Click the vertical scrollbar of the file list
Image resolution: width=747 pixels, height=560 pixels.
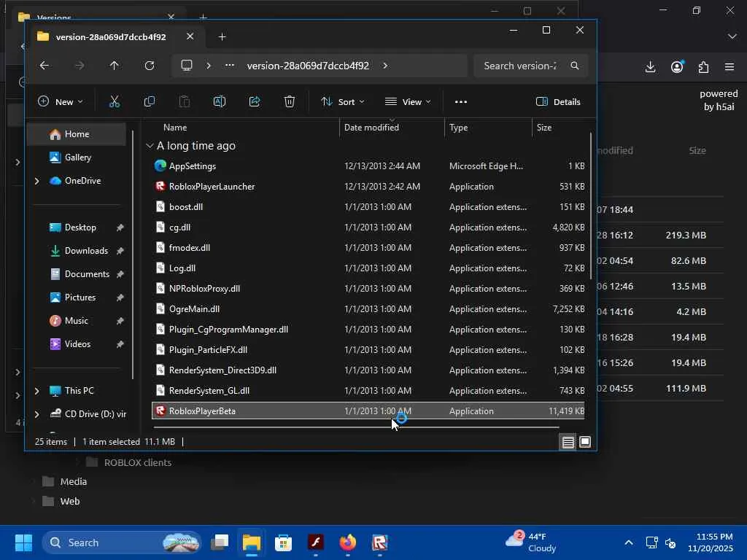(x=591, y=206)
